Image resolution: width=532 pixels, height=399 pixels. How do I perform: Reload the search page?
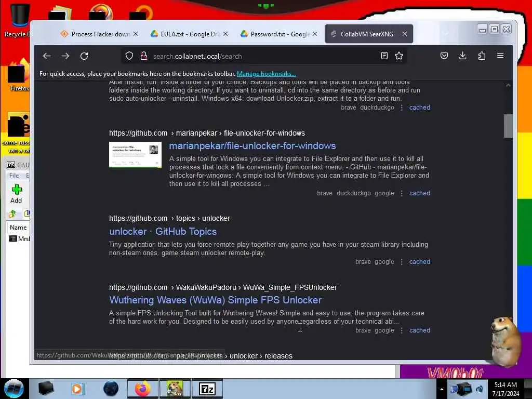(x=84, y=56)
